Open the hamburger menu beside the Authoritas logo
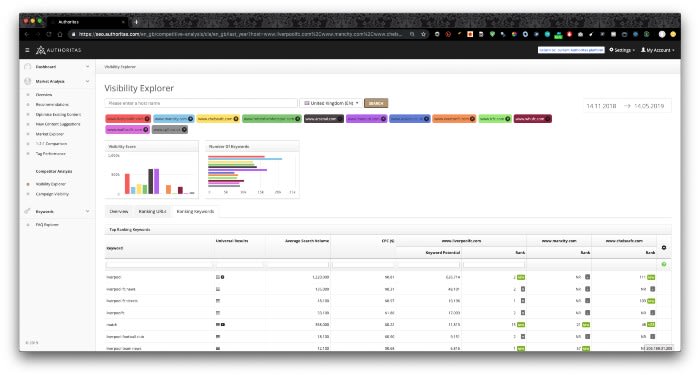700x377 pixels. pos(27,50)
